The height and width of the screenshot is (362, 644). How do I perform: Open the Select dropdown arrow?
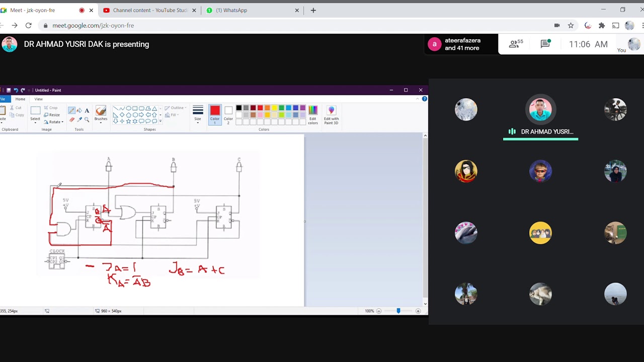(35, 122)
